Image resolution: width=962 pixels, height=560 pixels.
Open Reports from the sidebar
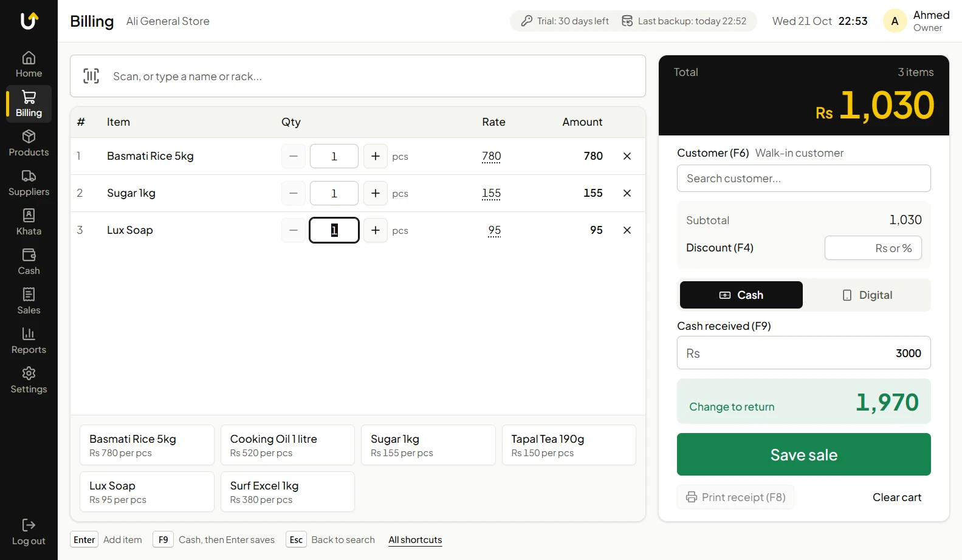[x=29, y=341]
